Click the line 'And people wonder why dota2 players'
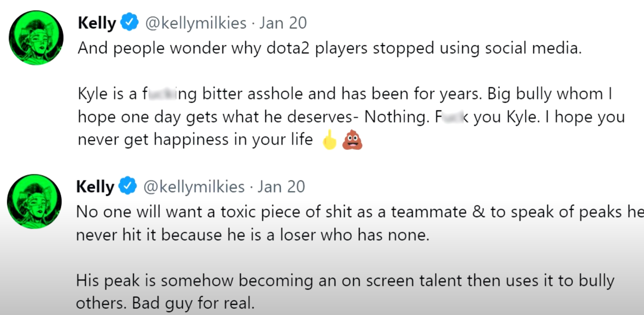Viewport: 644px width, 315px height. (x=329, y=48)
